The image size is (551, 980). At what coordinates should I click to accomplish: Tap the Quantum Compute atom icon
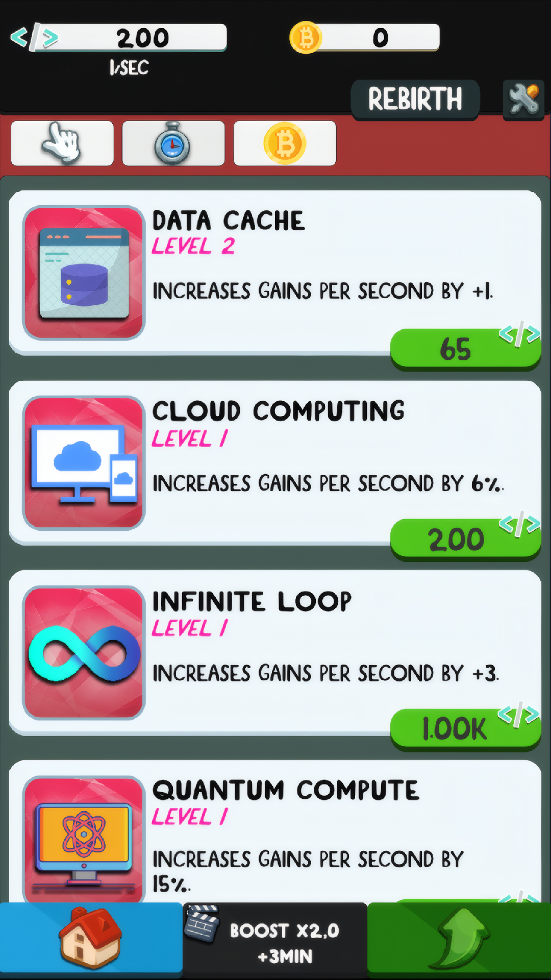[x=84, y=840]
